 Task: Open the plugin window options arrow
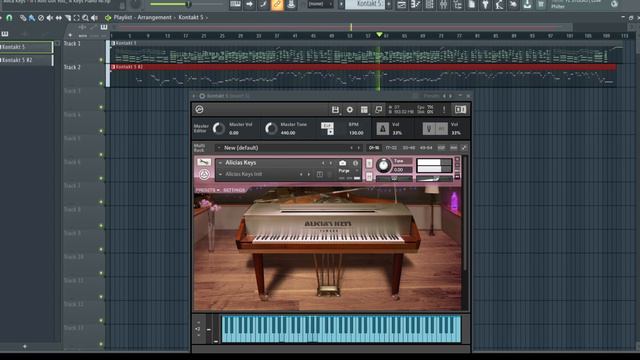pyautogui.click(x=194, y=96)
